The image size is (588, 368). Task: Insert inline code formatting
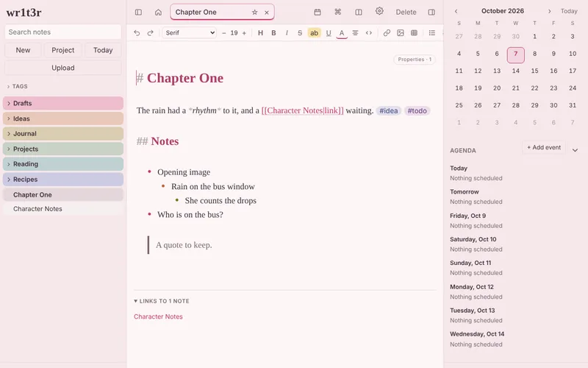(x=369, y=32)
